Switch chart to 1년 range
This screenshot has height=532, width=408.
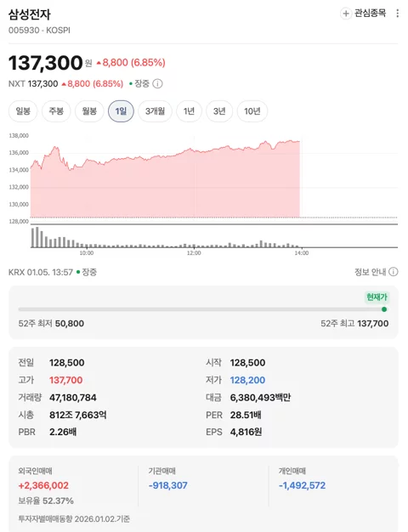[189, 111]
